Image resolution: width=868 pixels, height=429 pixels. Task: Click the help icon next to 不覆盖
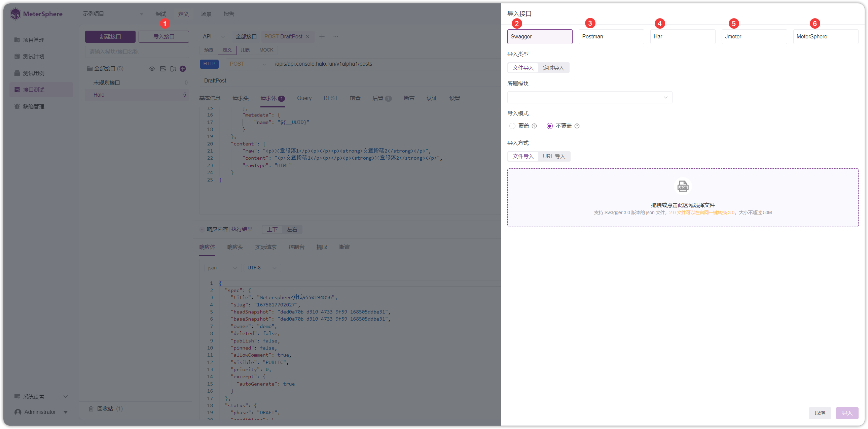point(577,126)
